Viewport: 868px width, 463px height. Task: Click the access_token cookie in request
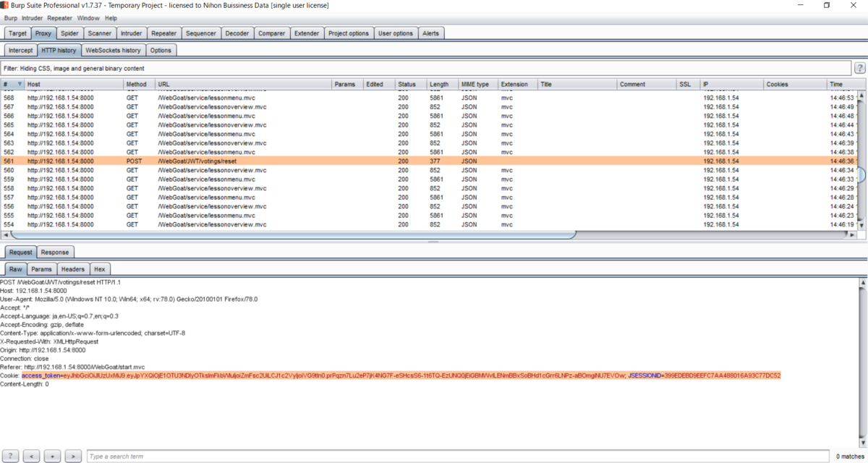(324, 375)
